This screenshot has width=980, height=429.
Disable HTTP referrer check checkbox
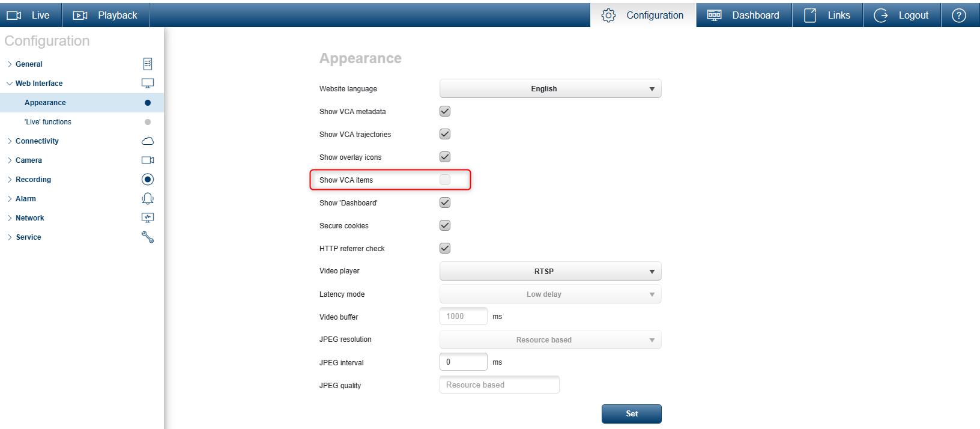[445, 248]
